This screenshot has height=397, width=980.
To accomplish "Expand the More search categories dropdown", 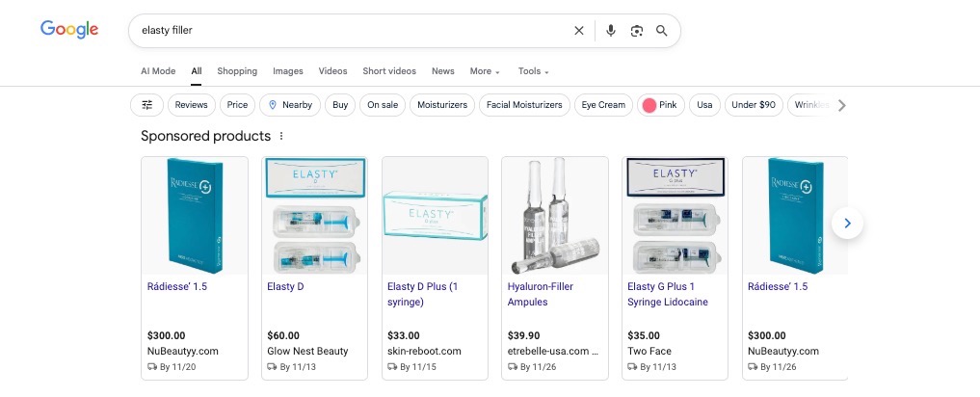I will click(x=485, y=71).
